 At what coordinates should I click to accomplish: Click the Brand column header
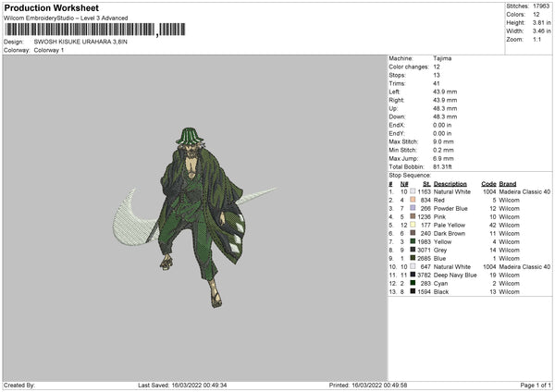(x=508, y=184)
